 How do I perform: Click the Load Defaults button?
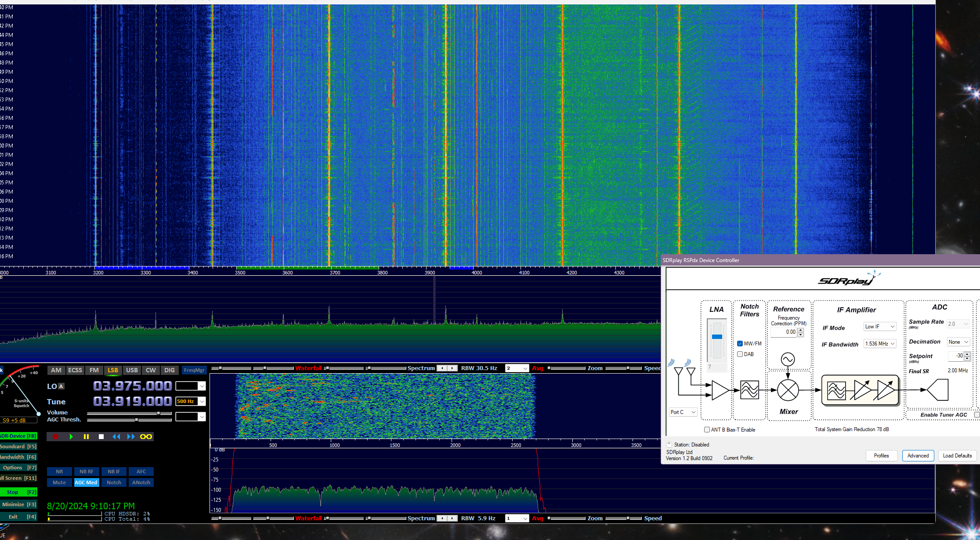957,456
